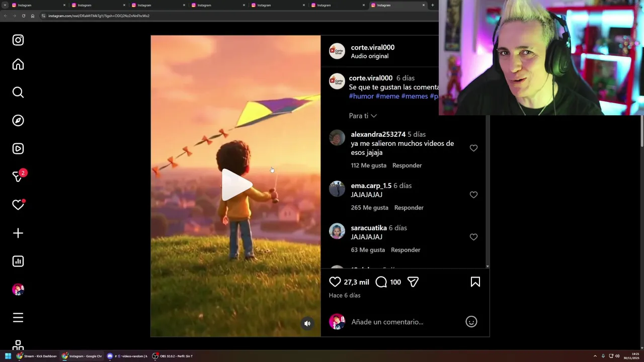
Task: Open Audio original link
Action: [x=370, y=56]
